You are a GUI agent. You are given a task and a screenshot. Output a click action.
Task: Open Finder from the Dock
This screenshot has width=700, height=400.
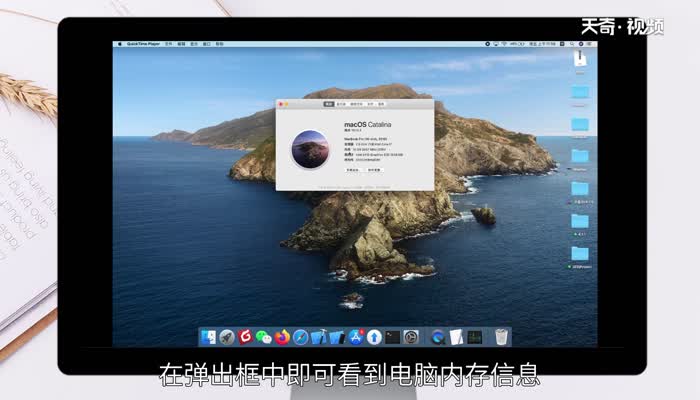(x=209, y=337)
